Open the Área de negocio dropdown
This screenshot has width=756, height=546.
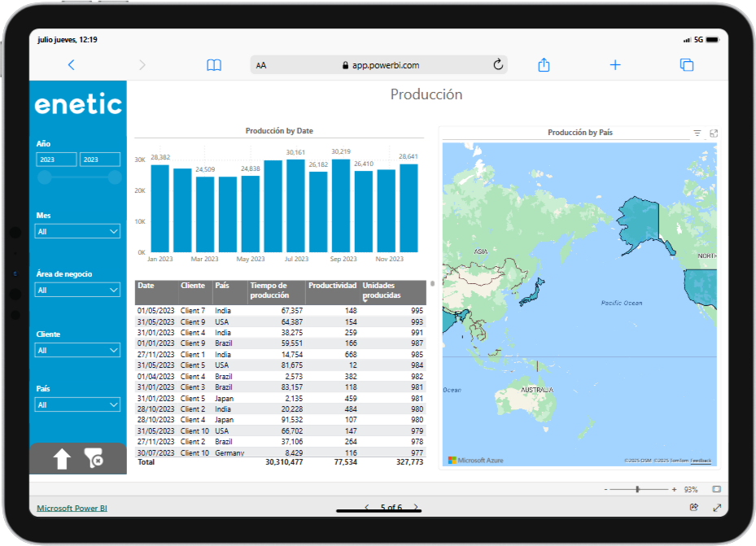click(x=77, y=290)
